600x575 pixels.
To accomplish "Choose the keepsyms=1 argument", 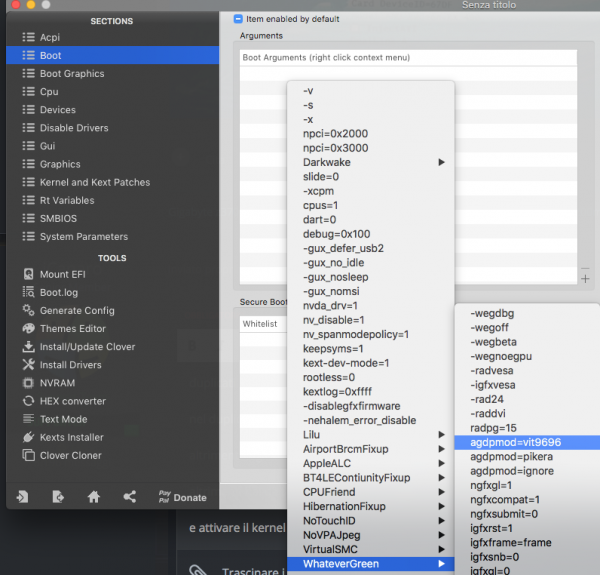I will coord(370,349).
